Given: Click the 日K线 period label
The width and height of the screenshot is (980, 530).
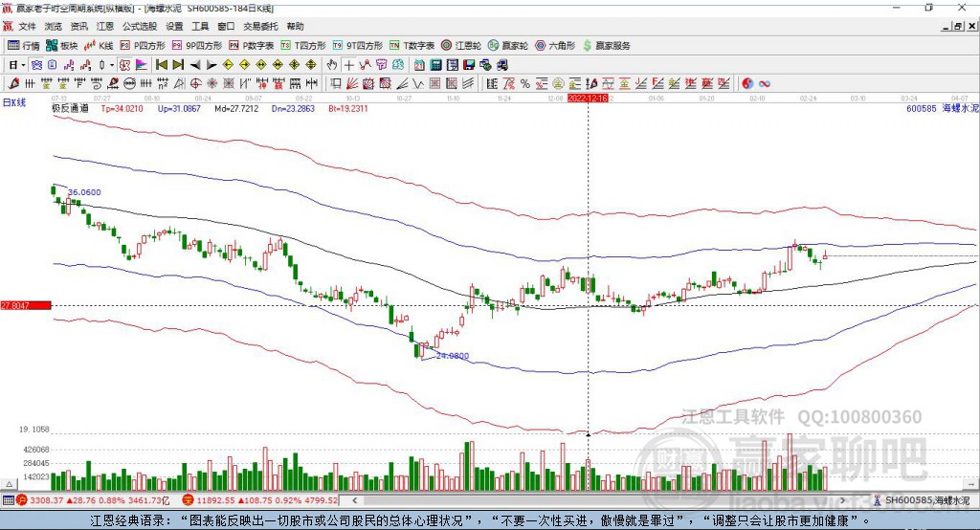Looking at the screenshot, I should tap(13, 102).
